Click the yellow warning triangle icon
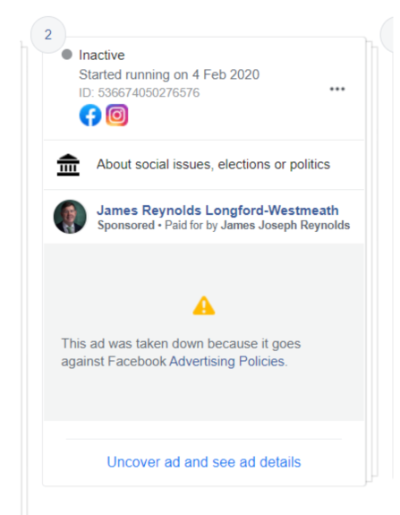 (x=204, y=306)
